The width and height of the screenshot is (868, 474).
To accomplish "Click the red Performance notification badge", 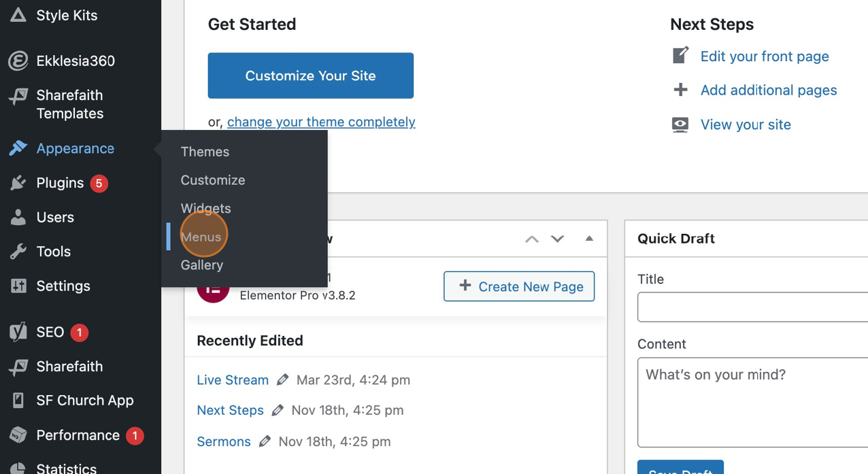I will point(135,435).
